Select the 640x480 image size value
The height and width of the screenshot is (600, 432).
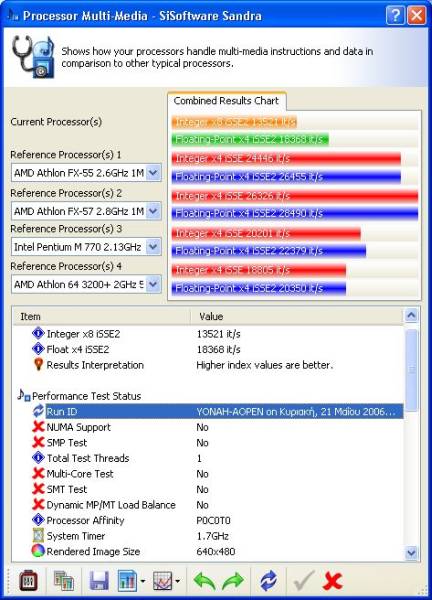pyautogui.click(x=216, y=551)
